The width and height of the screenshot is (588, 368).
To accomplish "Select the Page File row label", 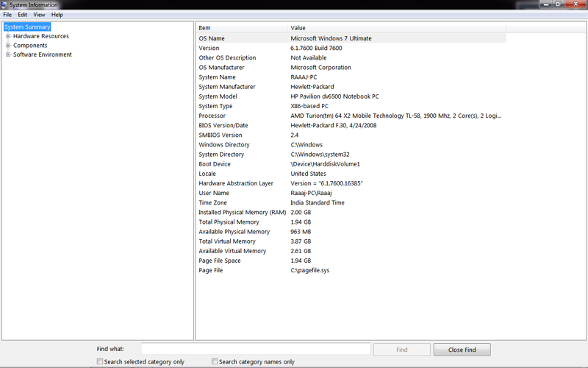I will [211, 270].
